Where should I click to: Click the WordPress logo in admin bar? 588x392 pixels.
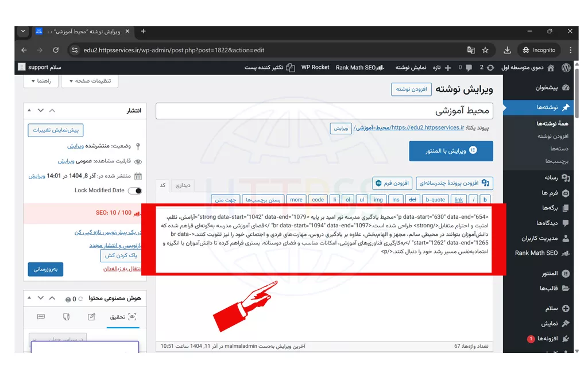click(x=566, y=67)
